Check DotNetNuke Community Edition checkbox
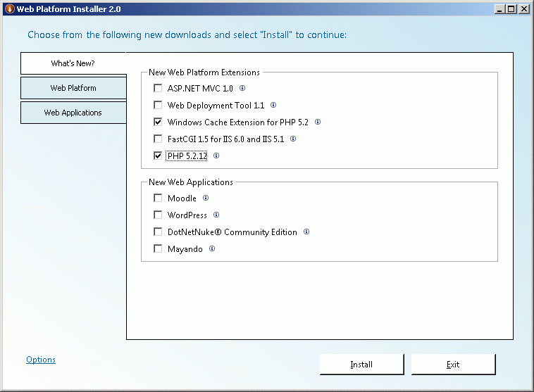 click(x=158, y=232)
